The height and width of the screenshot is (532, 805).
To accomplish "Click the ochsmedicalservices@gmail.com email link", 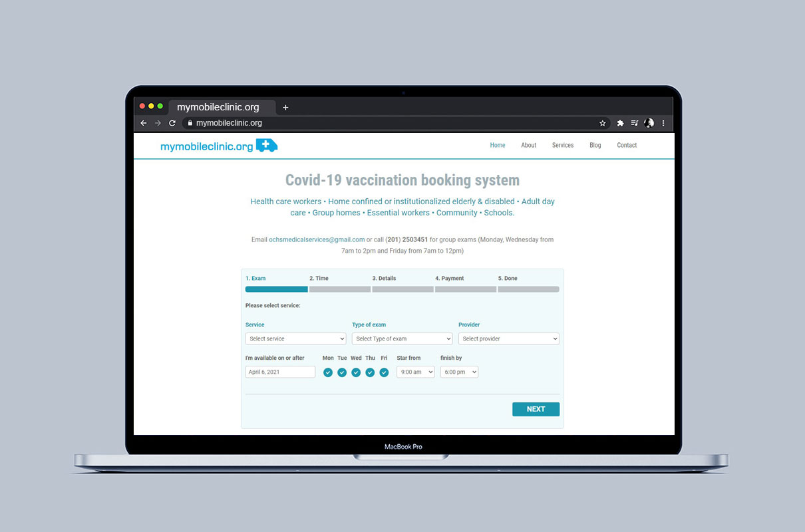I will 317,239.
